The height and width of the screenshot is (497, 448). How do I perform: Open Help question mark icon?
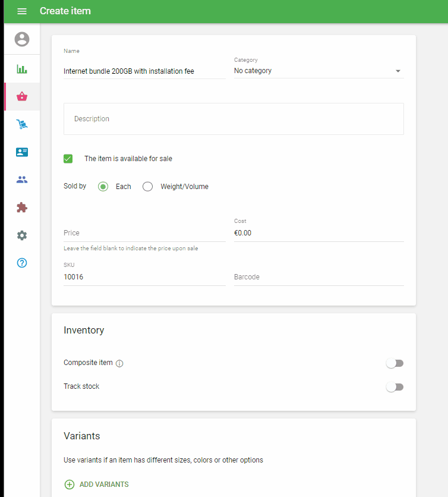[22, 263]
